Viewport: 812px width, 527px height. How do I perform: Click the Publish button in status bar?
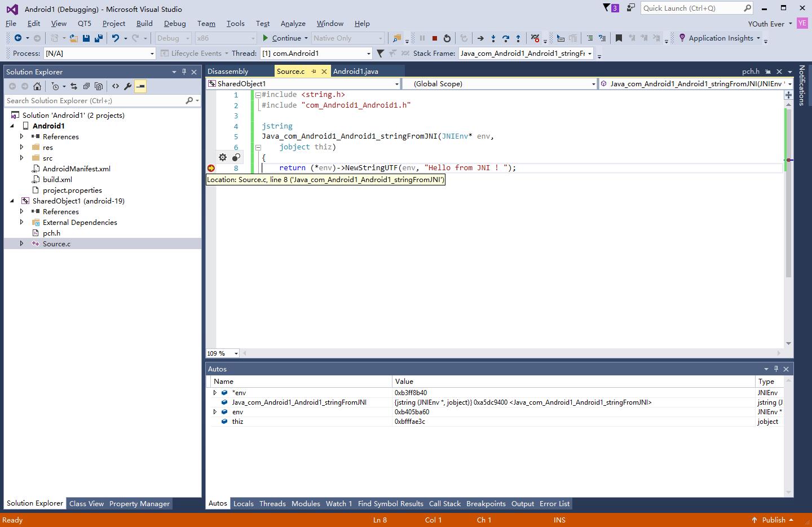coord(773,520)
